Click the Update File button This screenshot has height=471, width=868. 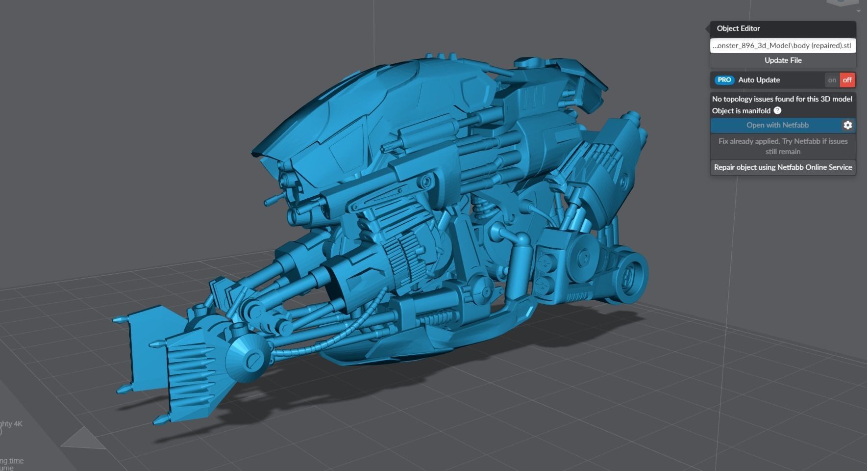783,60
